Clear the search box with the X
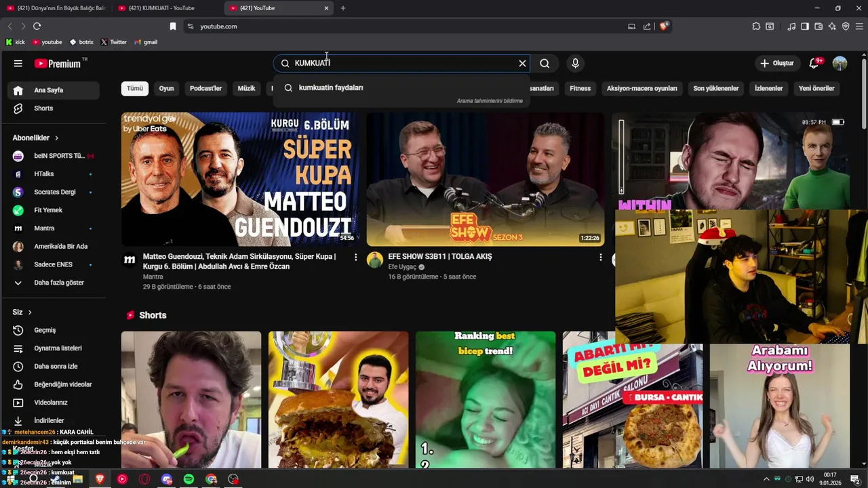 pyautogui.click(x=522, y=63)
